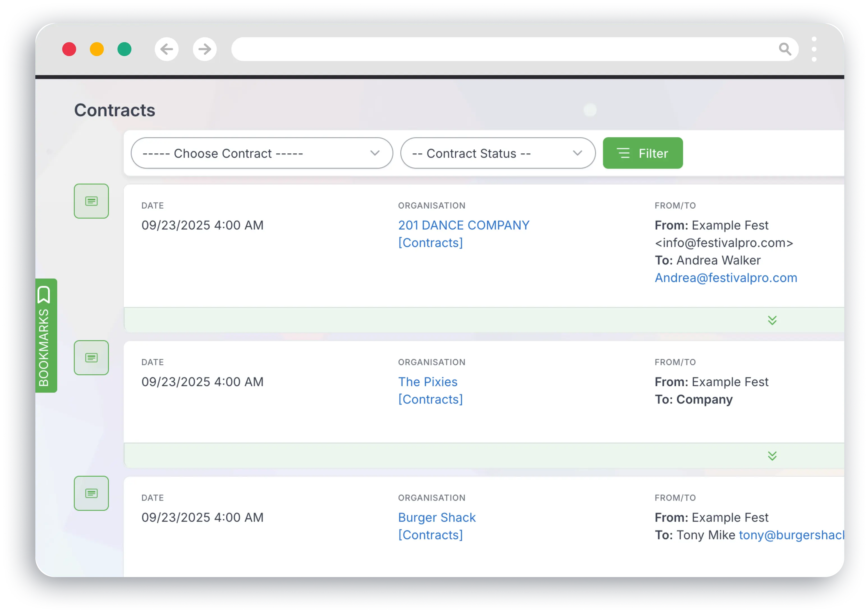The width and height of the screenshot is (868, 613).
Task: Click the contract icon beside Burger Shack row
Action: [x=91, y=493]
